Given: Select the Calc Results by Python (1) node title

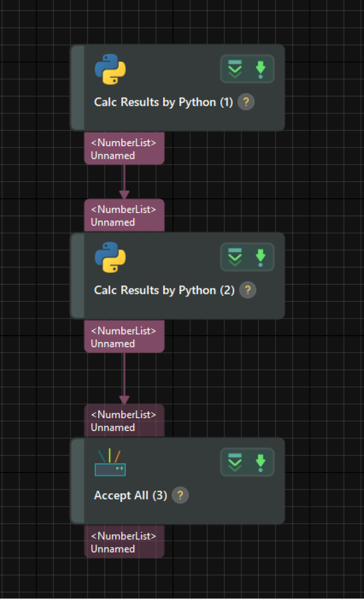Looking at the screenshot, I should coord(163,102).
